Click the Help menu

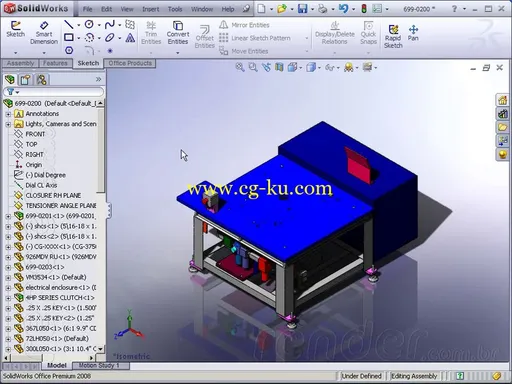(228, 9)
